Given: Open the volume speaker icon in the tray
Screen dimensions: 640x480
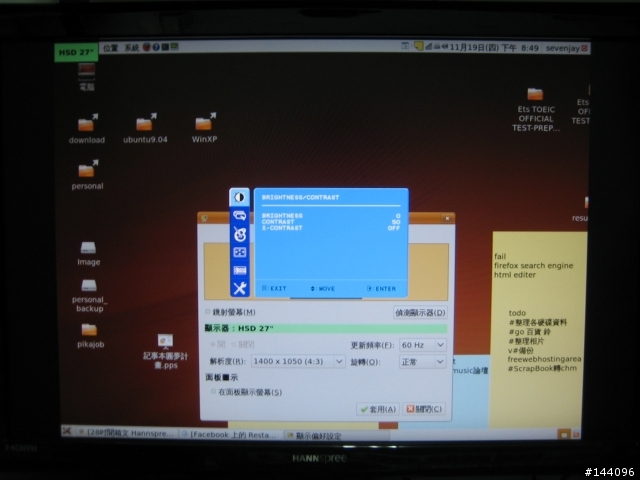Looking at the screenshot, I should 444,47.
